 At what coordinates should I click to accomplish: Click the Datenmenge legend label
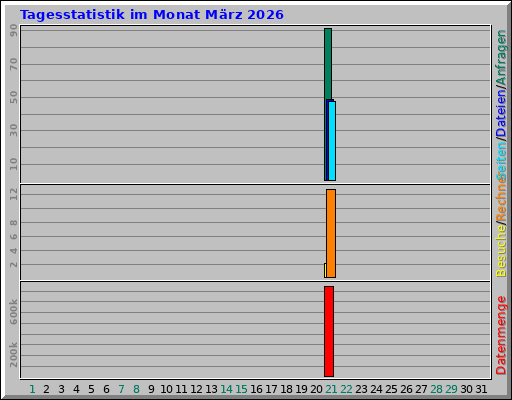501,335
